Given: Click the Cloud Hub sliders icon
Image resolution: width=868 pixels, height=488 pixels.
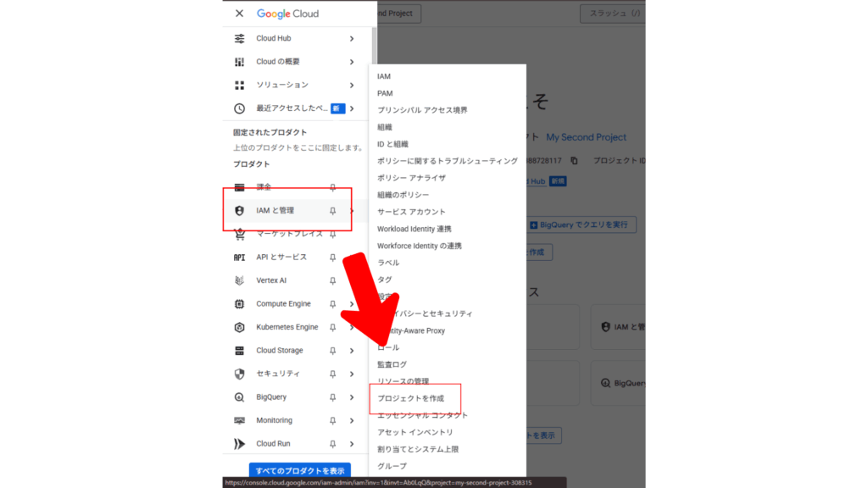Looking at the screenshot, I should [x=239, y=38].
